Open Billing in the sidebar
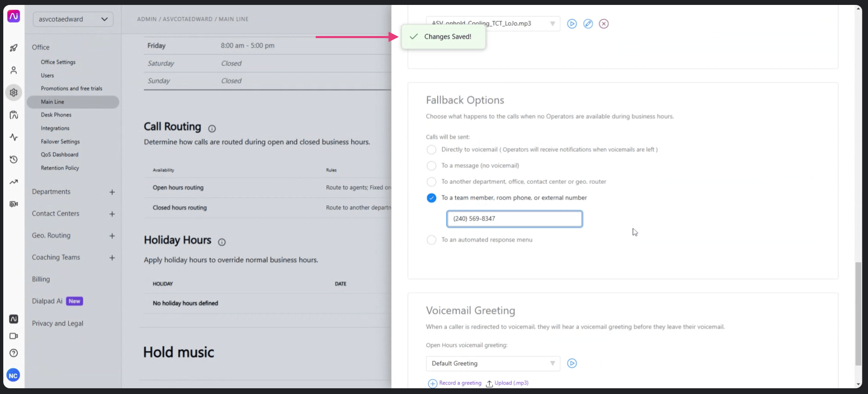The height and width of the screenshot is (394, 868). (x=41, y=279)
